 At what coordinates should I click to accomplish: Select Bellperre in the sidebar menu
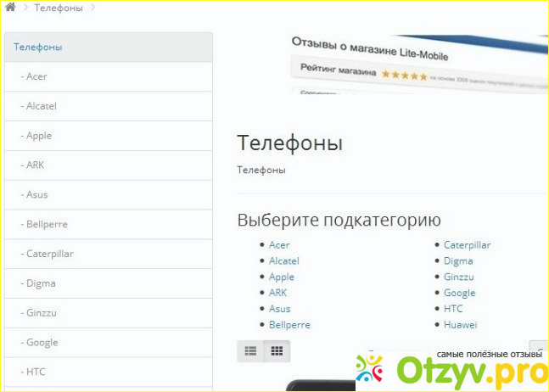pos(47,224)
